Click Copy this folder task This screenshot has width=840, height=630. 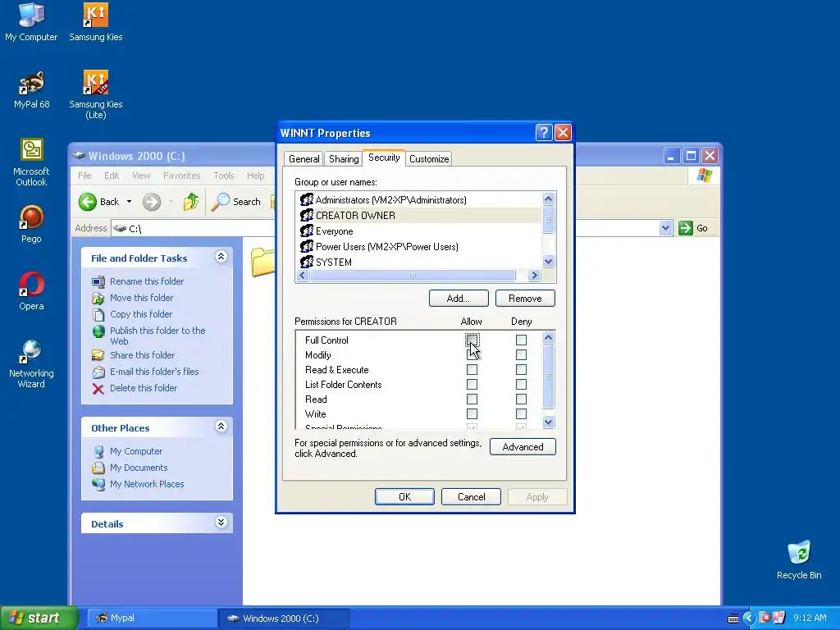(x=141, y=314)
